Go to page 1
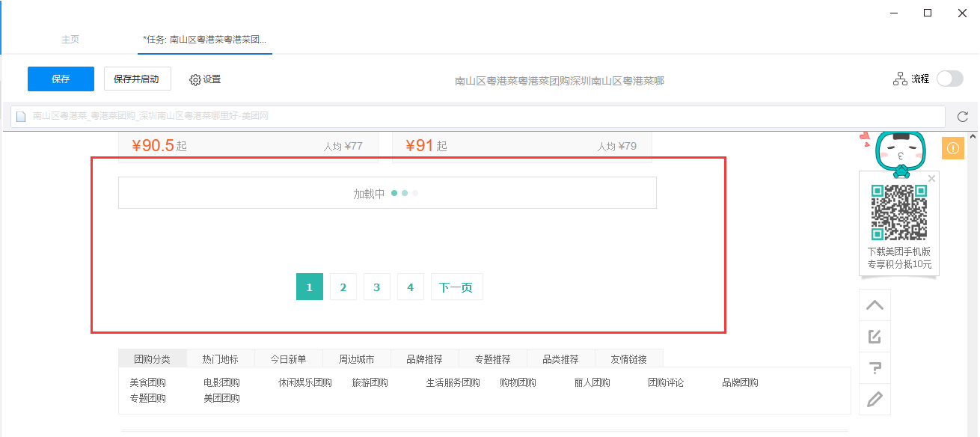 (x=310, y=287)
